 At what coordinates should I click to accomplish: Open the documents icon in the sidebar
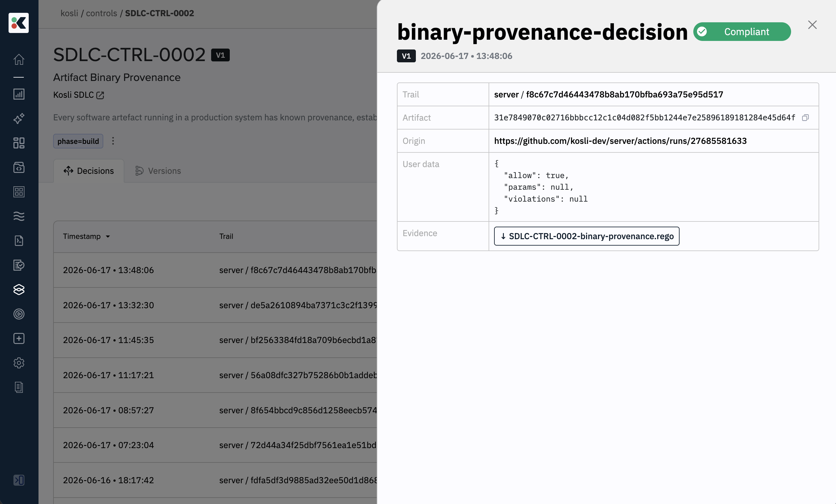pyautogui.click(x=19, y=387)
